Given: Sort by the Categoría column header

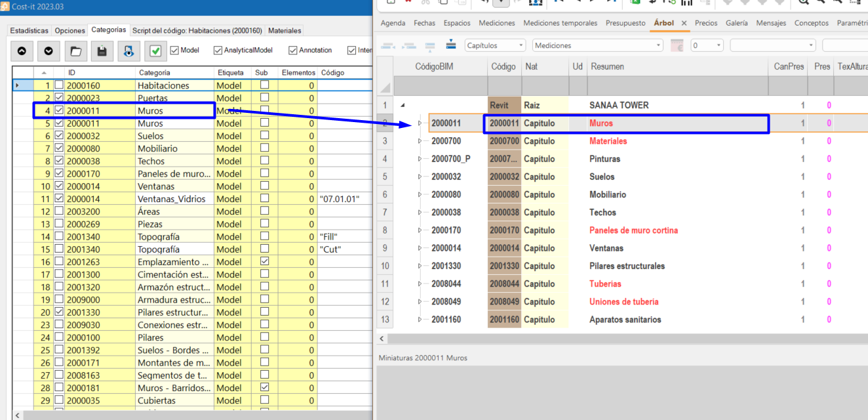Looking at the screenshot, I should (x=174, y=73).
